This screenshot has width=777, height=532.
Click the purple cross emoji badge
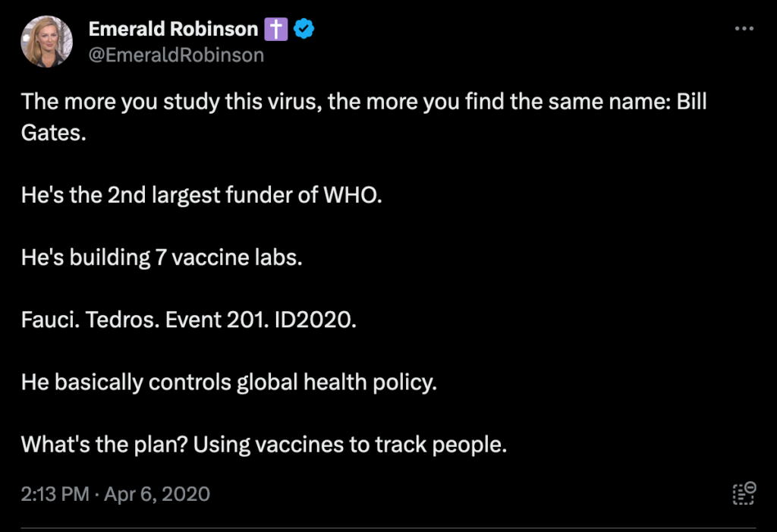pyautogui.click(x=275, y=30)
